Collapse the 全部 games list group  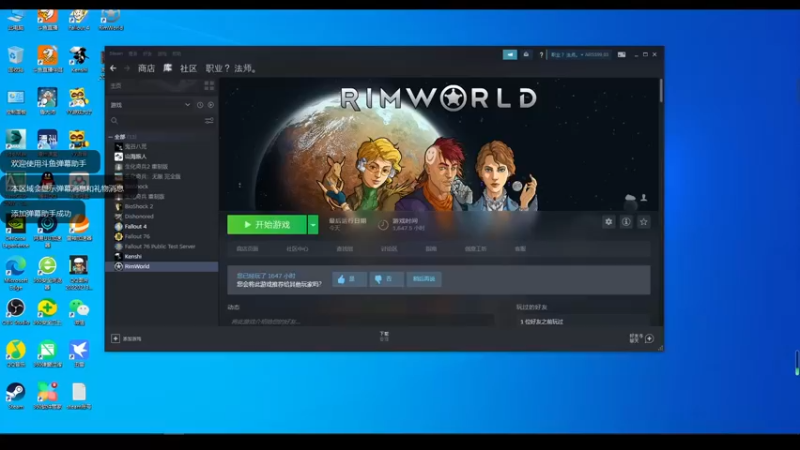click(x=111, y=137)
